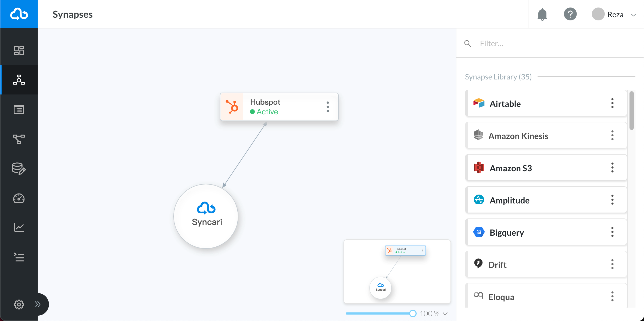Click the Eloqua synapse name

pyautogui.click(x=501, y=297)
